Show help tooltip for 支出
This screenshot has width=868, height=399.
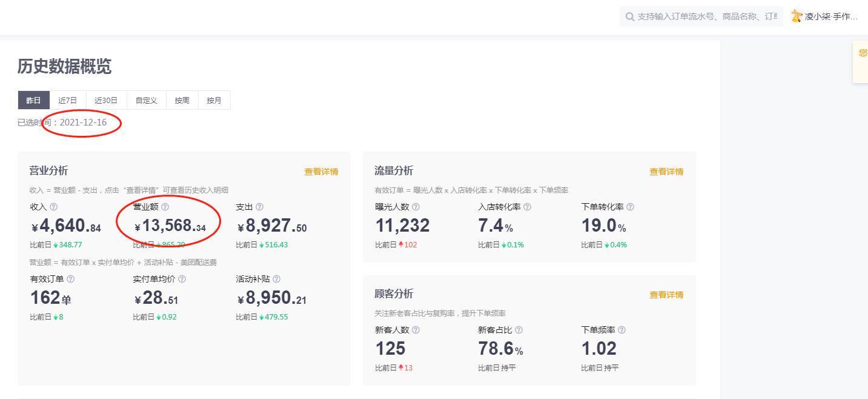(x=259, y=207)
